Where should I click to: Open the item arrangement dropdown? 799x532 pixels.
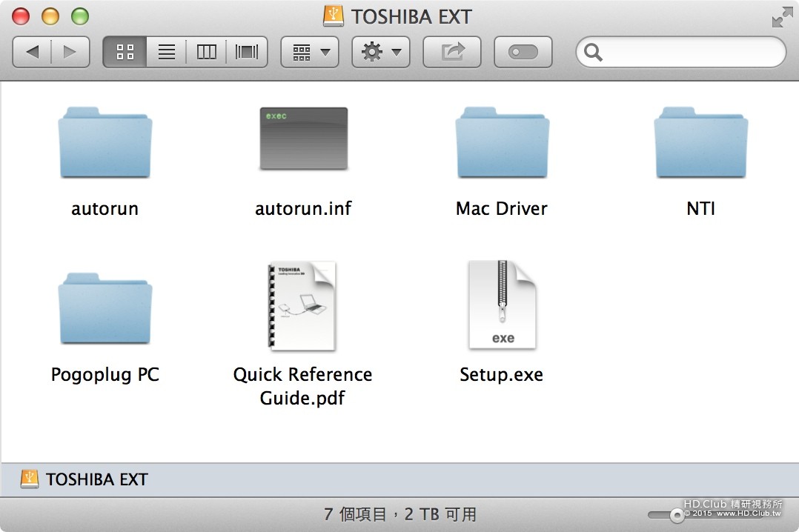[x=310, y=52]
